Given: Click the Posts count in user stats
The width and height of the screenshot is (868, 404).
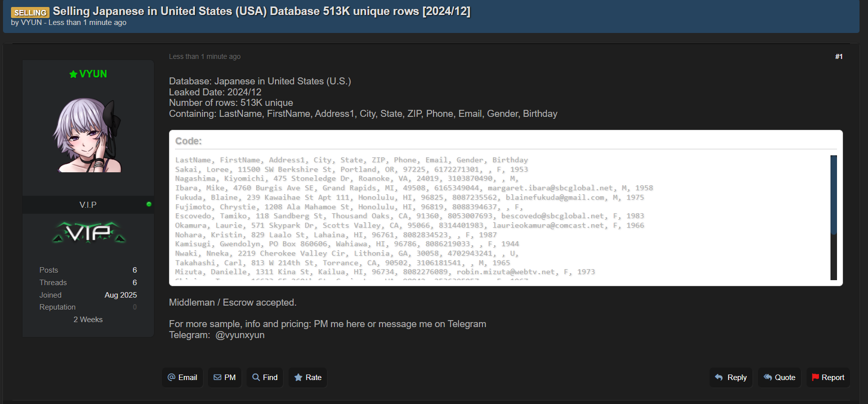Looking at the screenshot, I should point(134,270).
